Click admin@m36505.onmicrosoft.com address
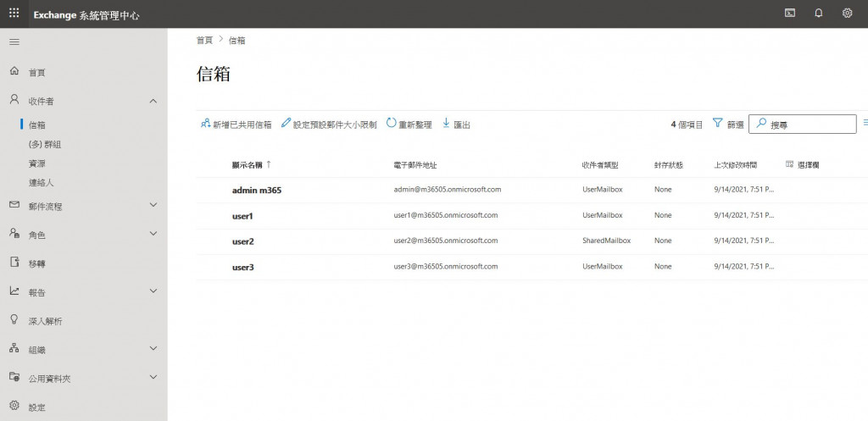The width and height of the screenshot is (868, 421). (448, 189)
